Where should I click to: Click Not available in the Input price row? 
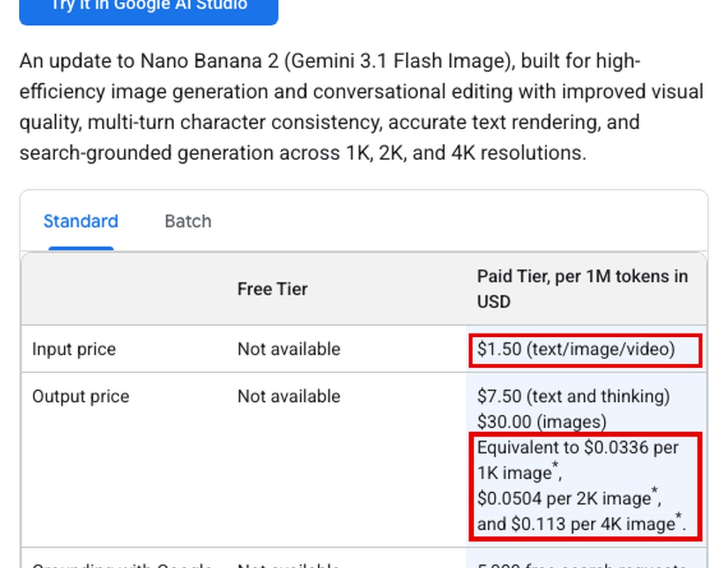289,349
